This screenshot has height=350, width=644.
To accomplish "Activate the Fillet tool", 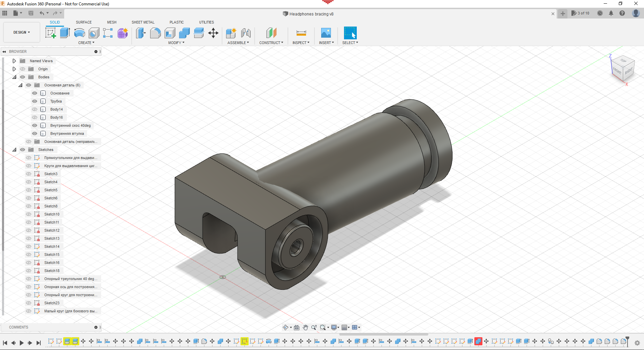I will point(155,33).
